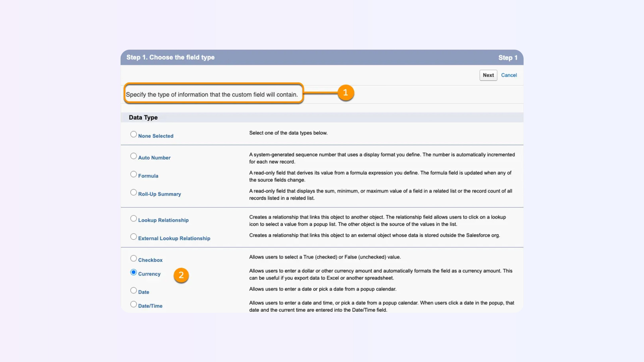Click 'Select one of the data types below' text

pos(288,133)
